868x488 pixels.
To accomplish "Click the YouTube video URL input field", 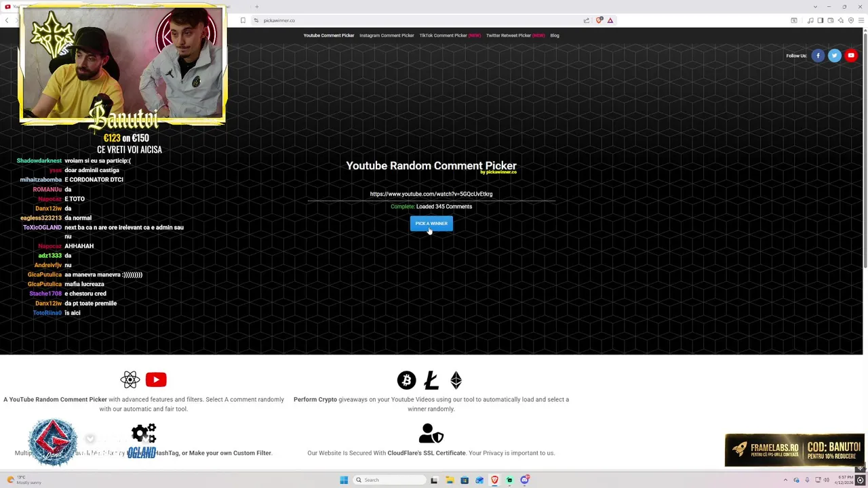I will pos(431,195).
